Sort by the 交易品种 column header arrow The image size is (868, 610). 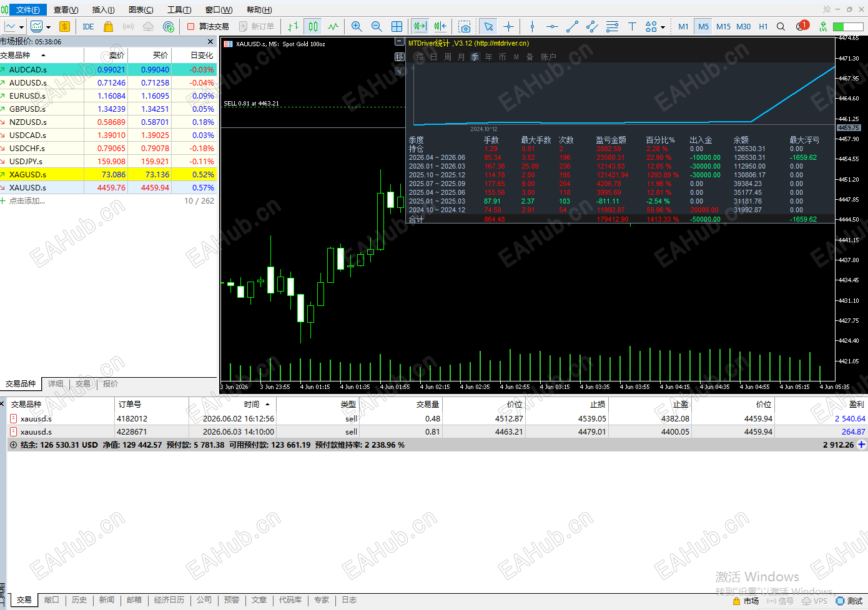tap(43, 55)
